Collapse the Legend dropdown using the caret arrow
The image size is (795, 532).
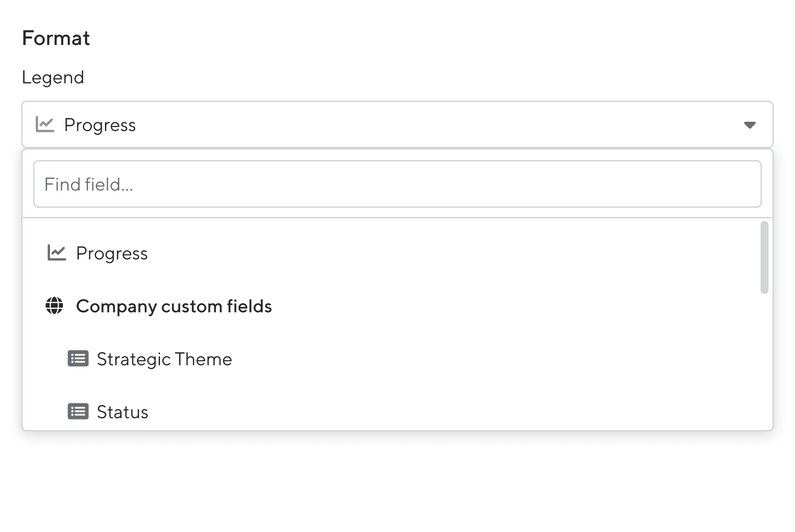point(750,125)
